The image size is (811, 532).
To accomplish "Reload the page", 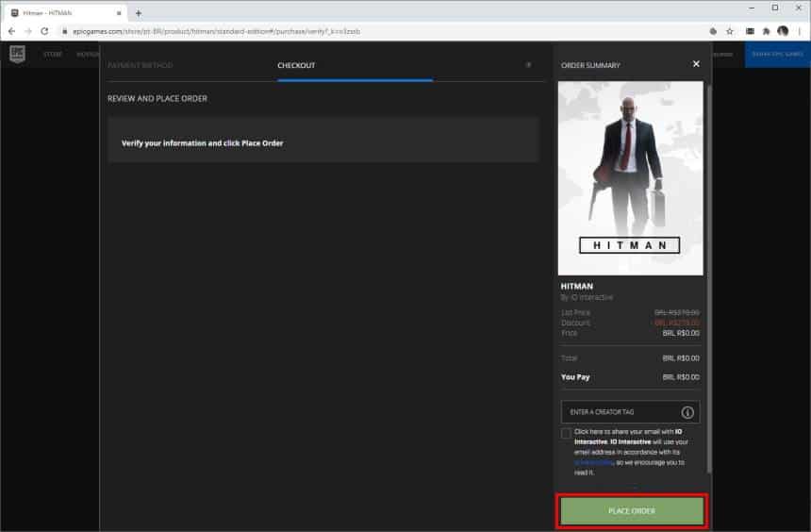I will pyautogui.click(x=45, y=31).
